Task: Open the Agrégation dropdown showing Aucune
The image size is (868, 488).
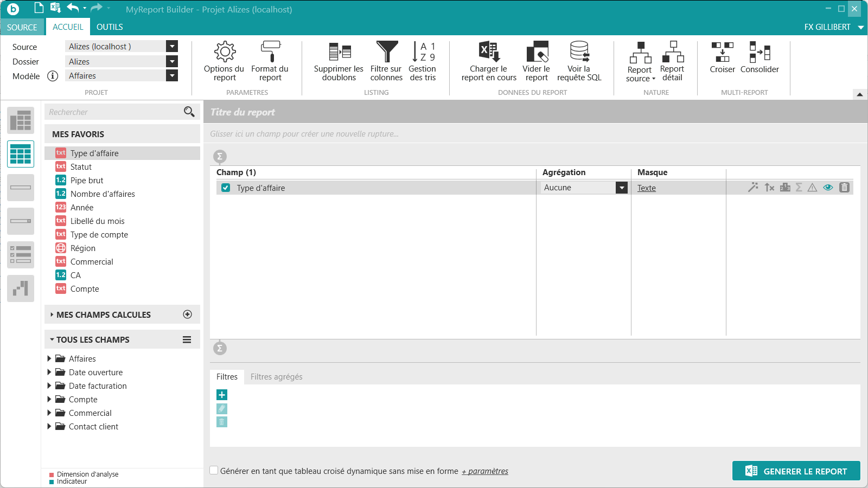Action: click(x=622, y=188)
